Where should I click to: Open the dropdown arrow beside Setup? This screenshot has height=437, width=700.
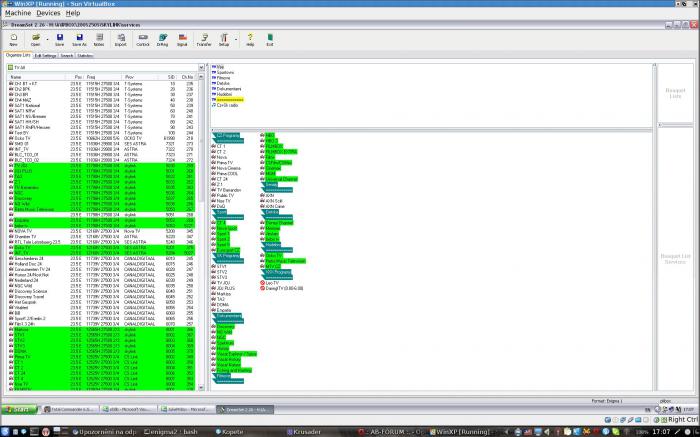tap(236, 40)
